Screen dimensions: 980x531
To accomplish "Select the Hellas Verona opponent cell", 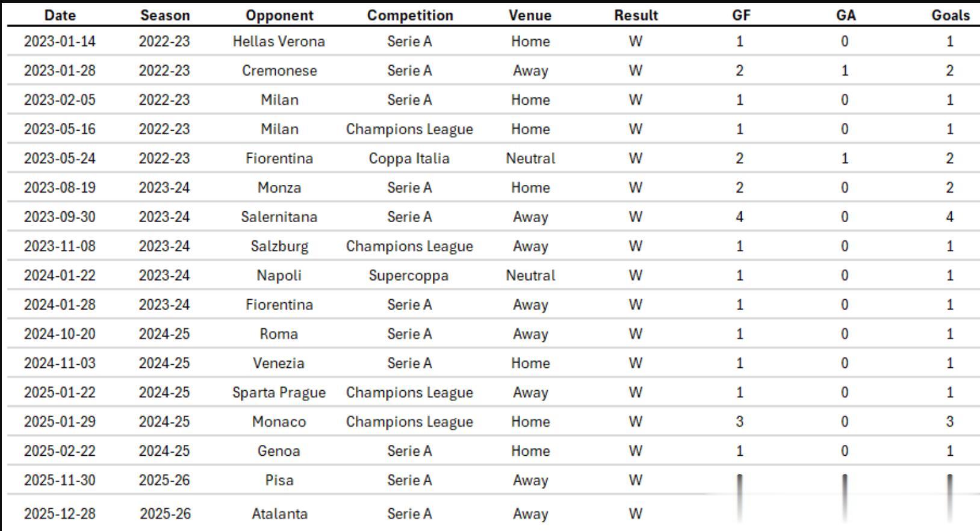I will click(x=279, y=42).
